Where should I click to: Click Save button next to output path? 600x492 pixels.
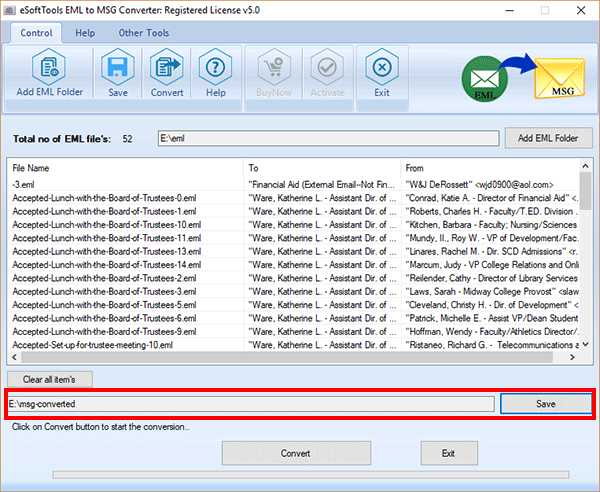click(546, 404)
